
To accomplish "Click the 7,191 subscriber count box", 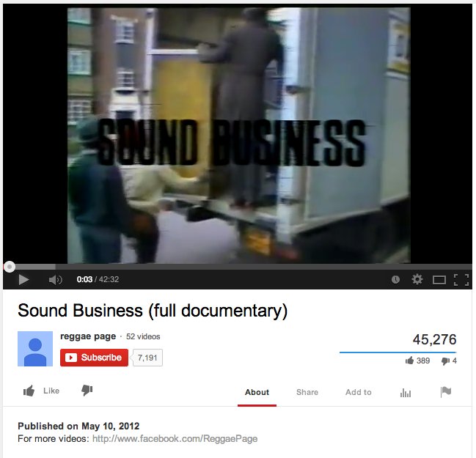I will click(x=147, y=358).
